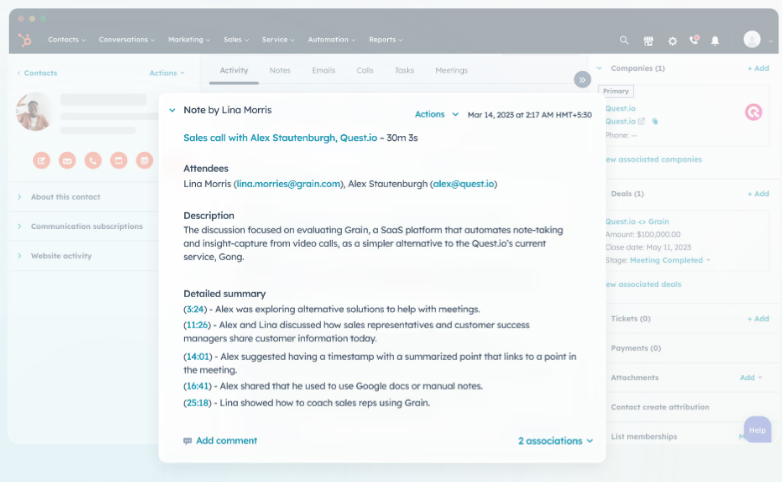Click the email icon under contact
This screenshot has width=782, height=482.
pos(67,160)
